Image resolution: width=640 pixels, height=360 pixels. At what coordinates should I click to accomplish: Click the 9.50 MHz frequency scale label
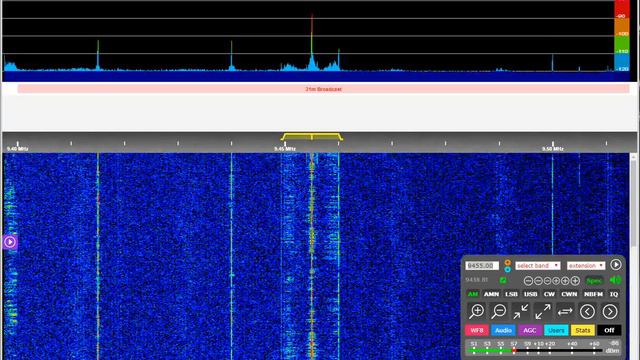point(553,149)
